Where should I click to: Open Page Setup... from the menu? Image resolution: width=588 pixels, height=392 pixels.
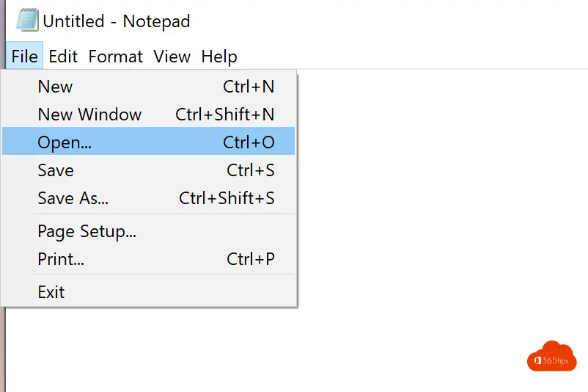pos(87,232)
